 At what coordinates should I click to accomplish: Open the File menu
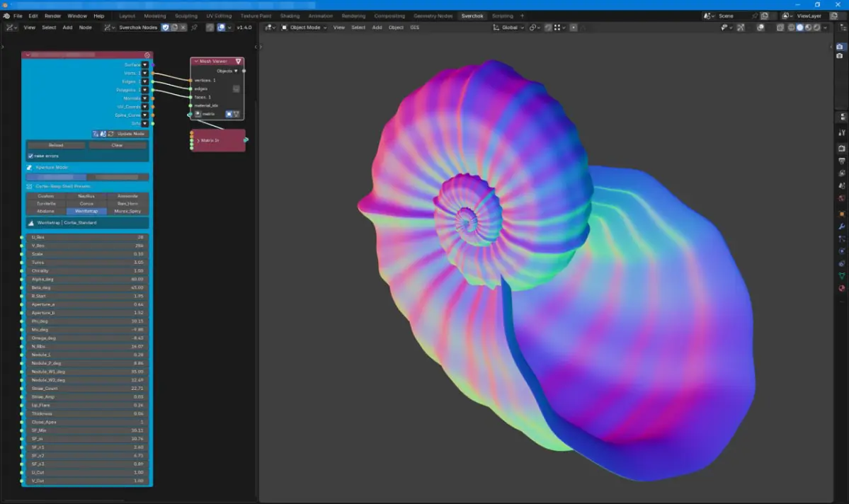coord(18,16)
